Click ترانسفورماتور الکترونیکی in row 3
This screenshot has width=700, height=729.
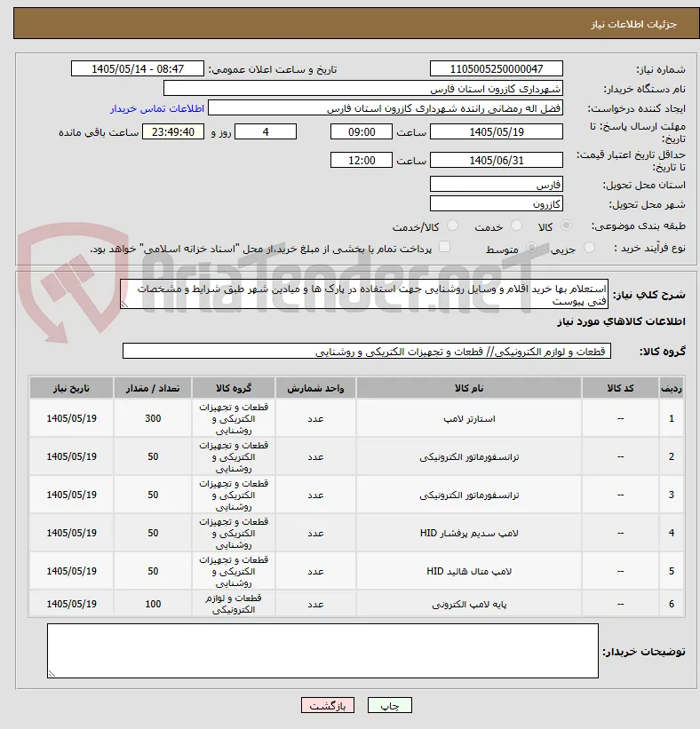(x=469, y=495)
